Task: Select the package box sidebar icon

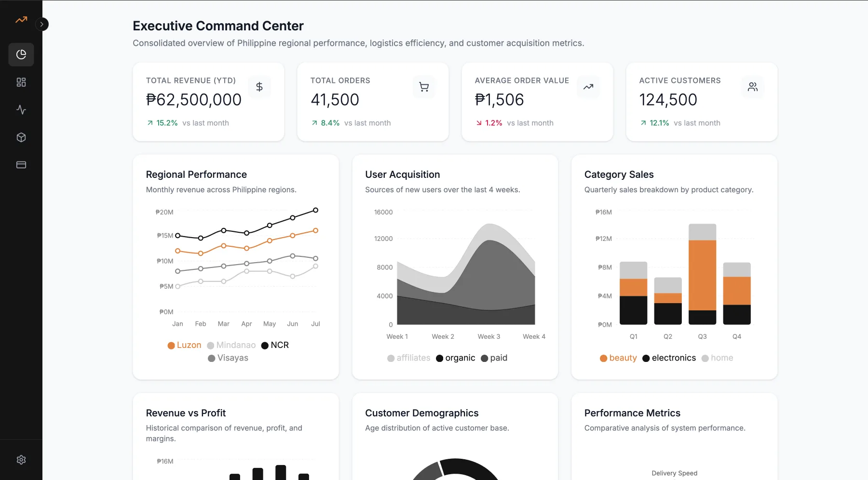Action: [21, 137]
